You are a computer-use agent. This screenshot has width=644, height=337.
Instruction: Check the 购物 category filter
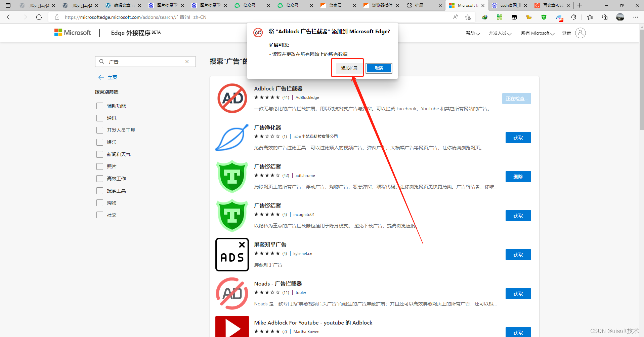(x=100, y=203)
